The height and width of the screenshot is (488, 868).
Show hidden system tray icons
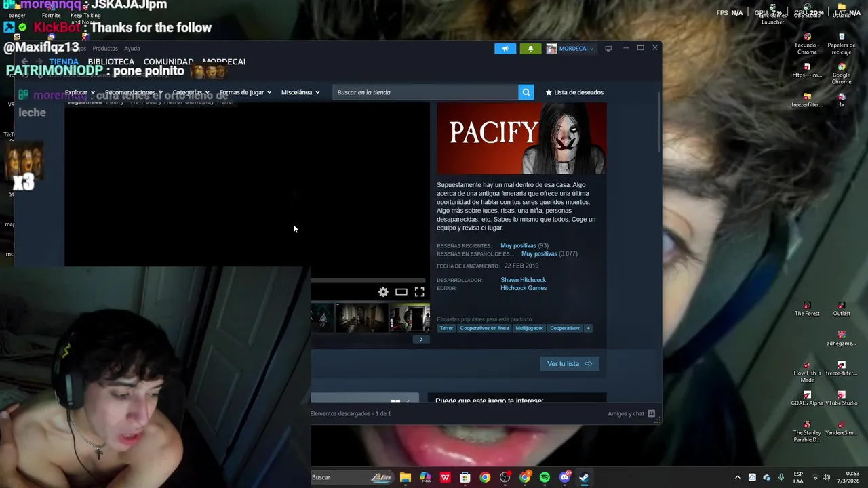[x=738, y=477]
